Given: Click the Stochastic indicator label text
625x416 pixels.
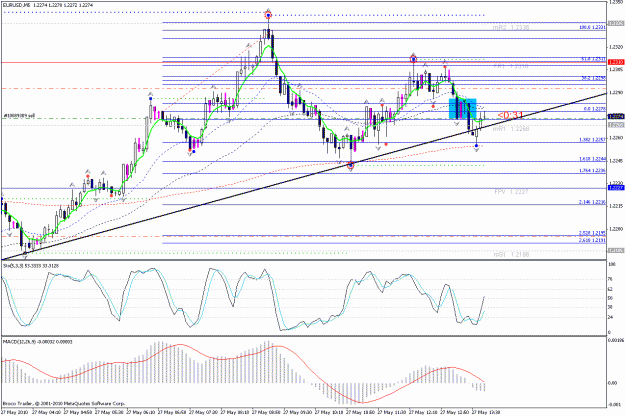Looking at the screenshot, I should tap(31, 265).
